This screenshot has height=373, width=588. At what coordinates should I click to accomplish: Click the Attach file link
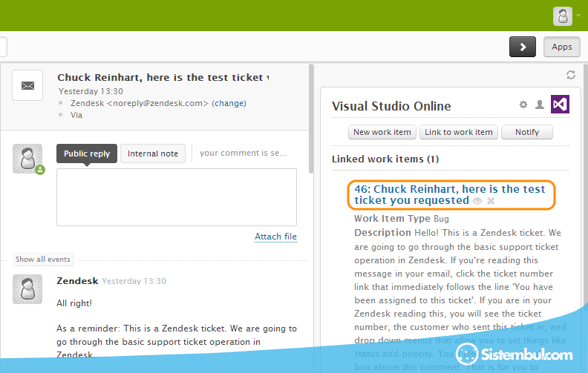tap(275, 237)
